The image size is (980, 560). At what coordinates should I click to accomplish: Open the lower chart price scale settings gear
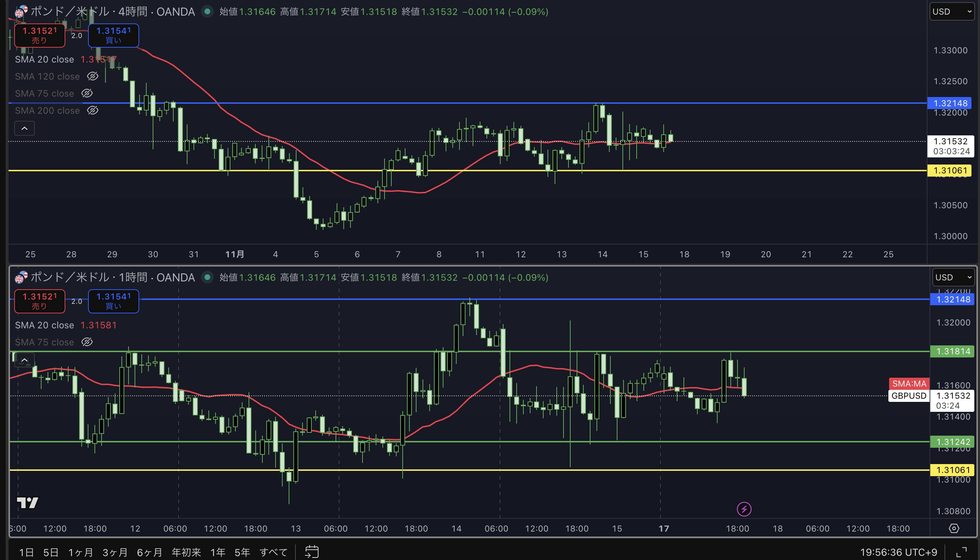click(953, 528)
